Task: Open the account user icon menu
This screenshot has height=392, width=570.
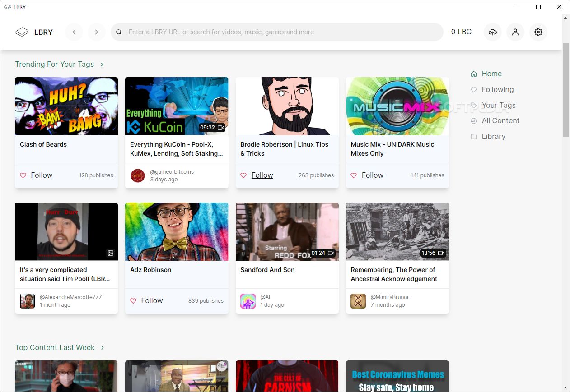Action: tap(515, 32)
